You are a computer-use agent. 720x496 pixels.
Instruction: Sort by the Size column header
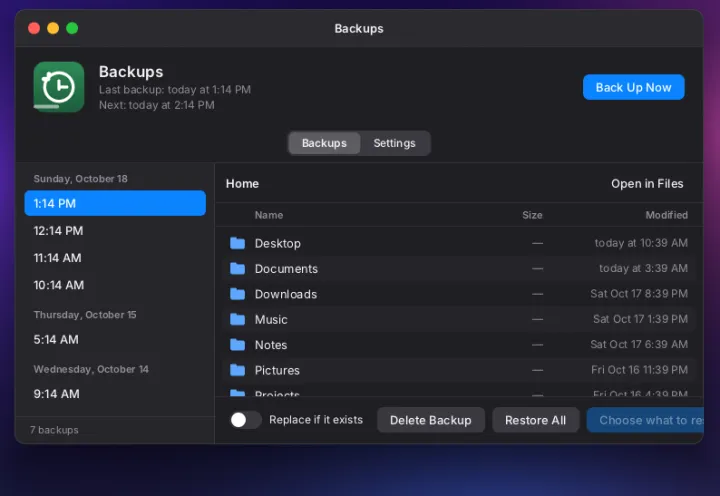pos(532,215)
